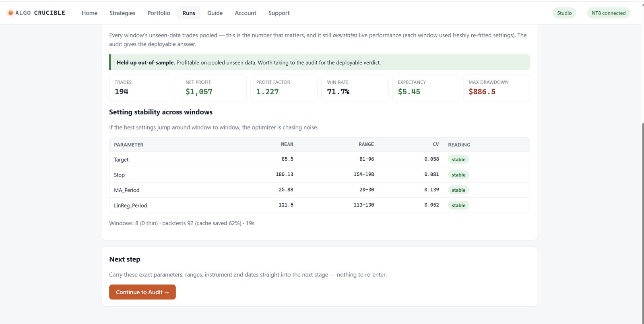
Task: Click the Net Profit stat card
Action: click(x=213, y=88)
